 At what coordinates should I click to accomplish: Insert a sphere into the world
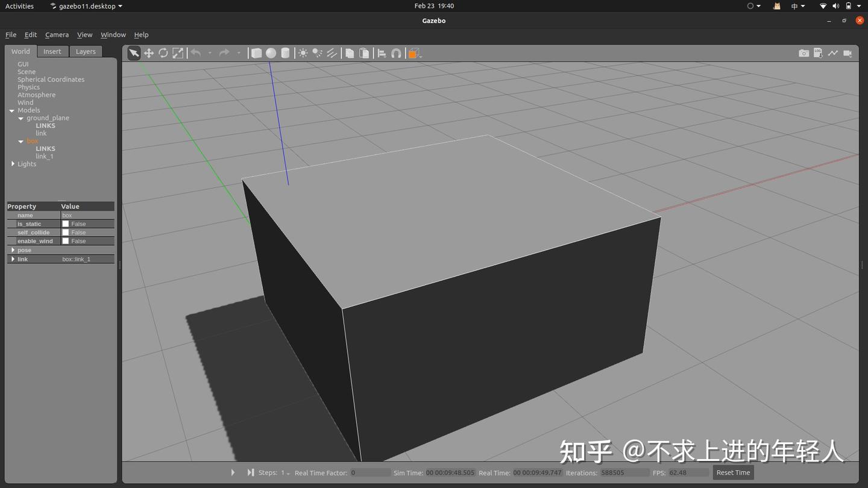(x=270, y=53)
